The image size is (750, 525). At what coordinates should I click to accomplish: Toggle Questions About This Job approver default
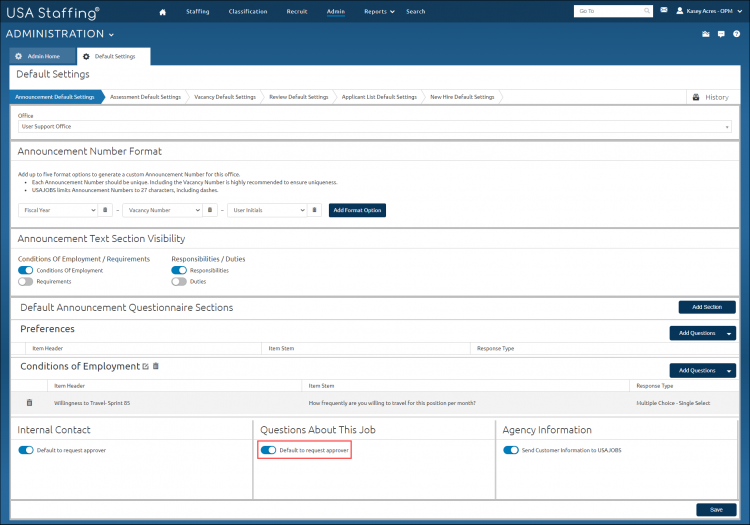[x=268, y=450]
